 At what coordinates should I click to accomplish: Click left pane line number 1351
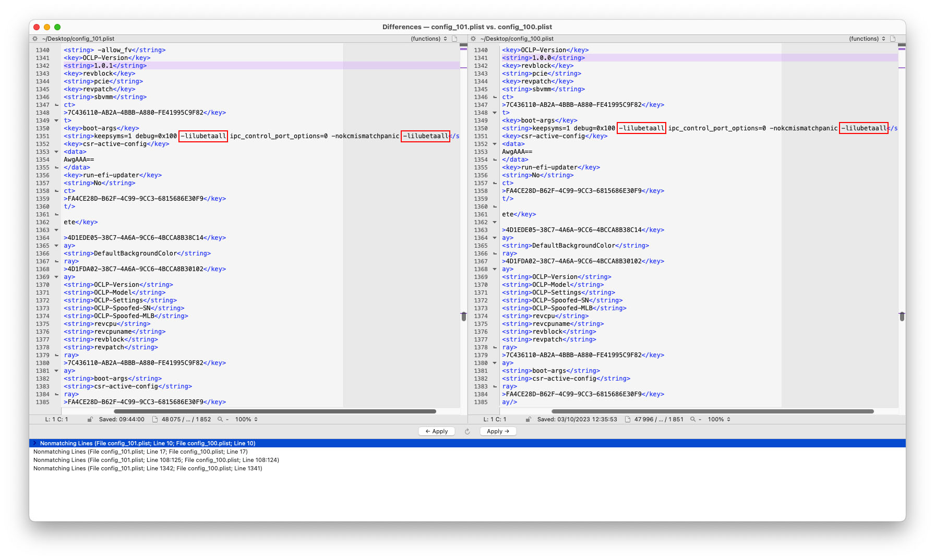tap(43, 136)
